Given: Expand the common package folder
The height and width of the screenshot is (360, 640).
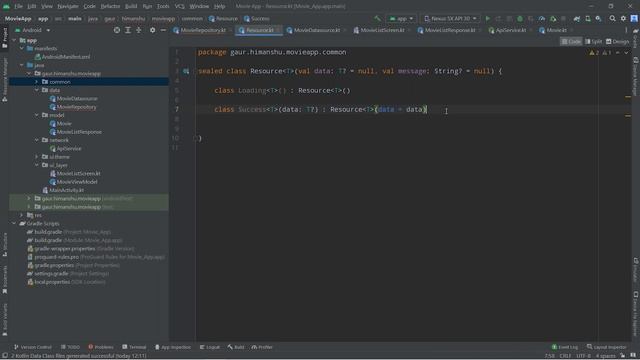Looking at the screenshot, I should pyautogui.click(x=36, y=82).
